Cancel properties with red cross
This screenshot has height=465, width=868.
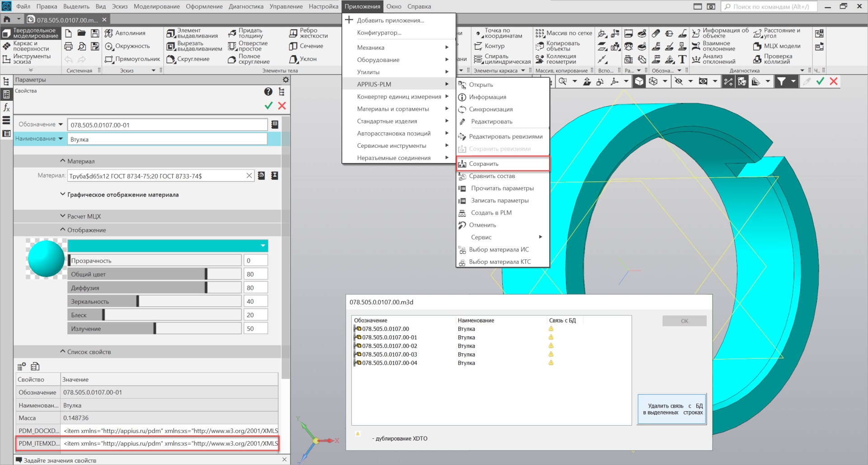(282, 106)
